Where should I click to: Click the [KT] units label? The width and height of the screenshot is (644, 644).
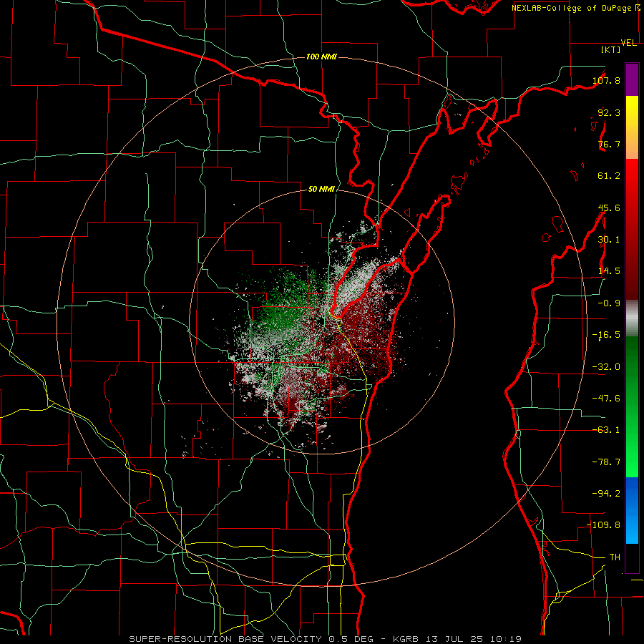pyautogui.click(x=611, y=49)
